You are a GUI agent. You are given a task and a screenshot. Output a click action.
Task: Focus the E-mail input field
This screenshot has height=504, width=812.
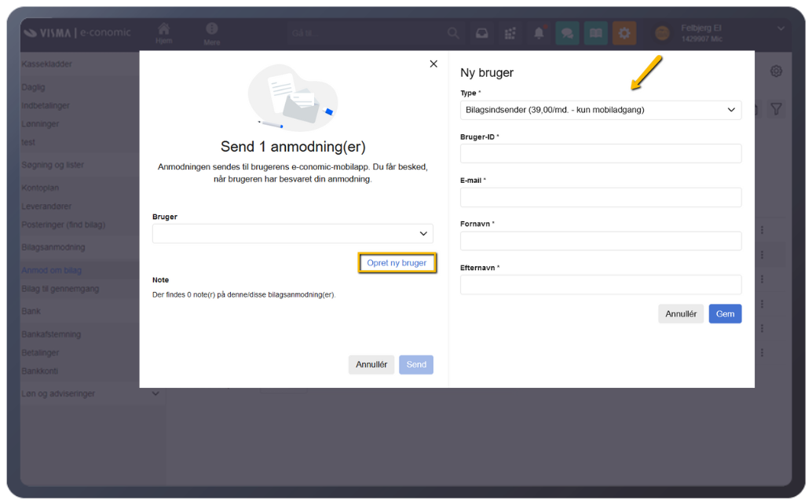(x=601, y=197)
